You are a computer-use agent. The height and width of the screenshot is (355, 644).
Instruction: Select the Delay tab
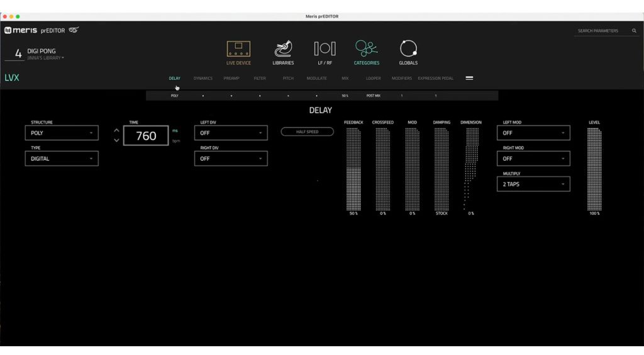pyautogui.click(x=175, y=78)
